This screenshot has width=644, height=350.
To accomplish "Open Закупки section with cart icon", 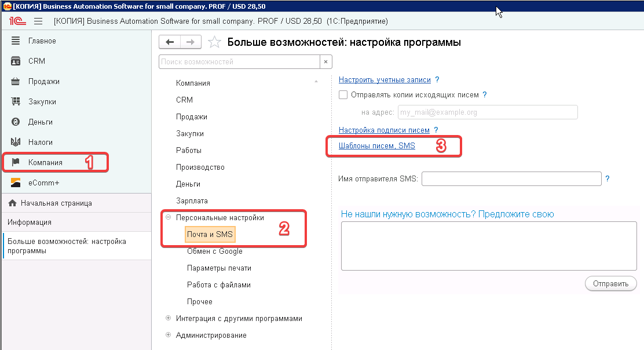I will click(x=42, y=101).
